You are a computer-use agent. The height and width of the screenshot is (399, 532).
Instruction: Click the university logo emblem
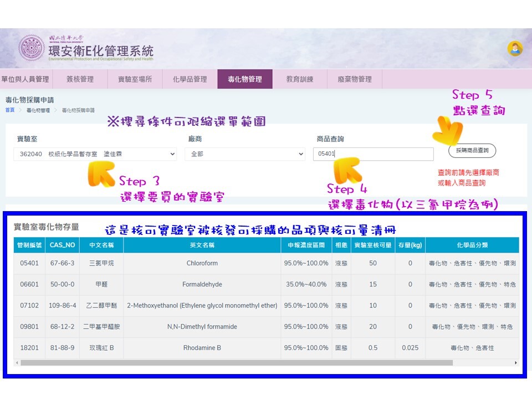(32, 48)
